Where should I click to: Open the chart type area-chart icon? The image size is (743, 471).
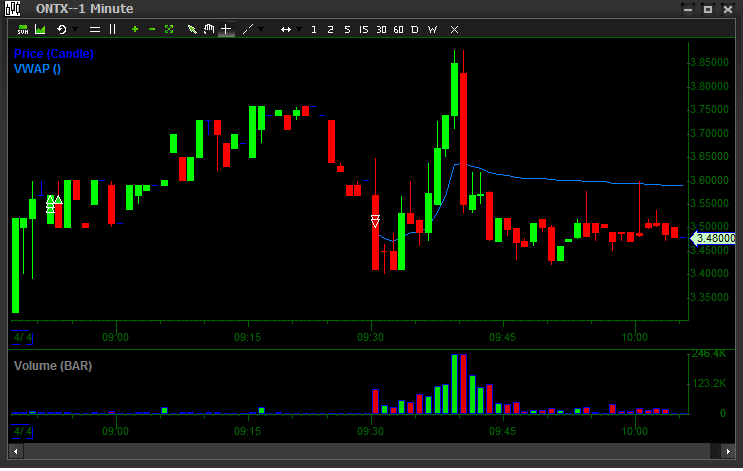click(40, 29)
